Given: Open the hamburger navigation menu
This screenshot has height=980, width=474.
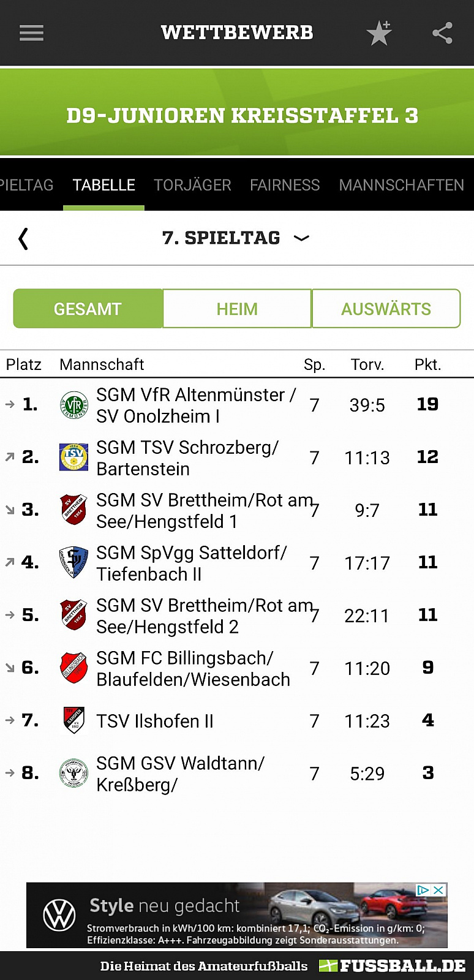Looking at the screenshot, I should (31, 32).
